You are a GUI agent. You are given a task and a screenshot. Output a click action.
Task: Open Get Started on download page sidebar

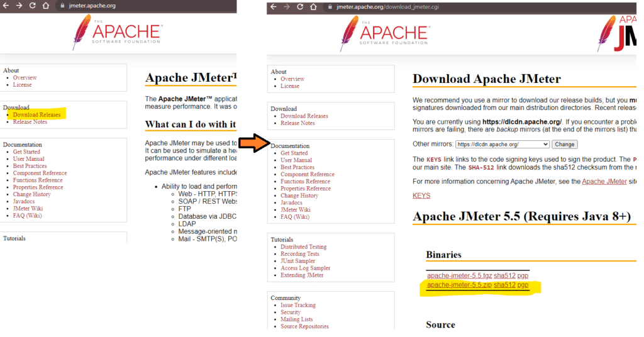pyautogui.click(x=294, y=153)
